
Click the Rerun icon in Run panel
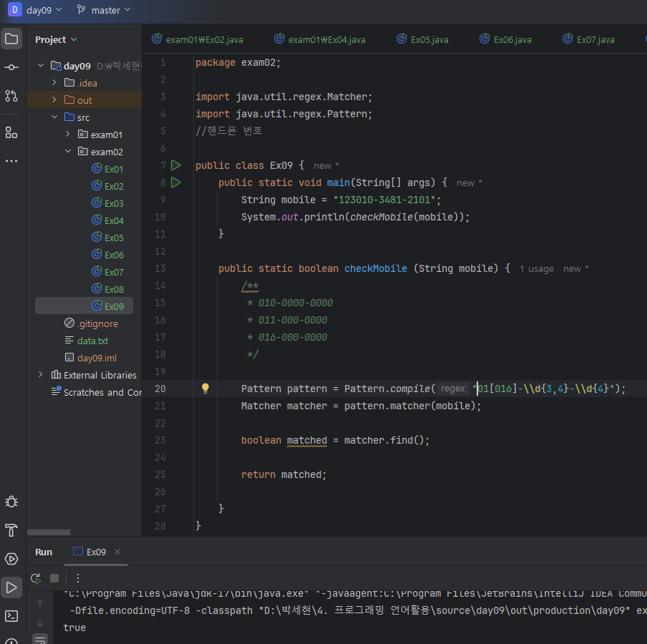coord(36,578)
